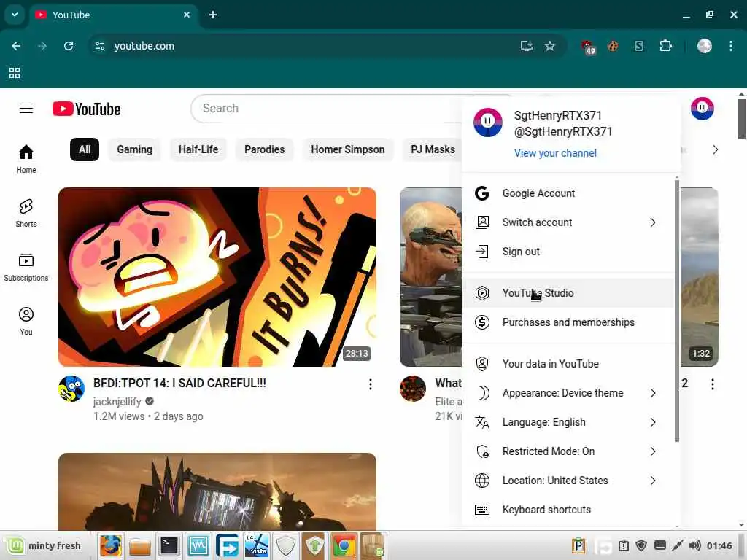Image resolution: width=747 pixels, height=560 pixels.
Task: Open more options for the 1:32 video
Action: (712, 384)
